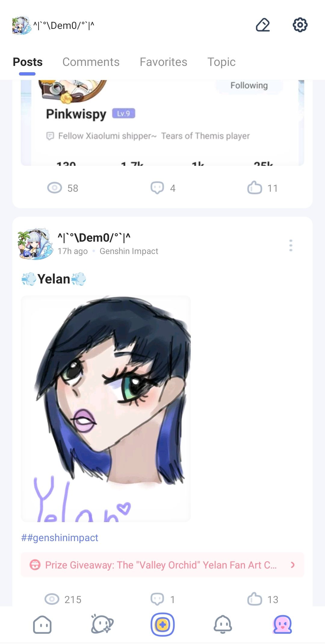Like the Yelan post with 13 likes
Screen dimensions: 325x644
pyautogui.click(x=255, y=599)
